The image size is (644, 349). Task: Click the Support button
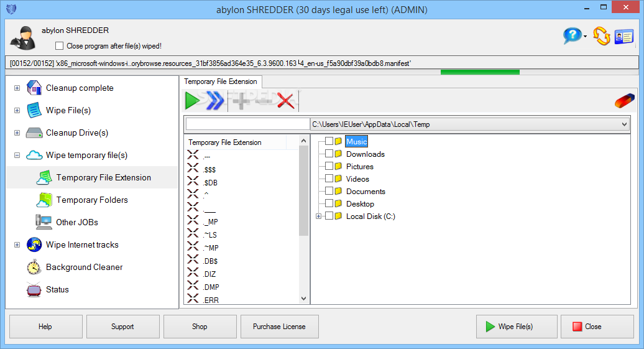123,327
